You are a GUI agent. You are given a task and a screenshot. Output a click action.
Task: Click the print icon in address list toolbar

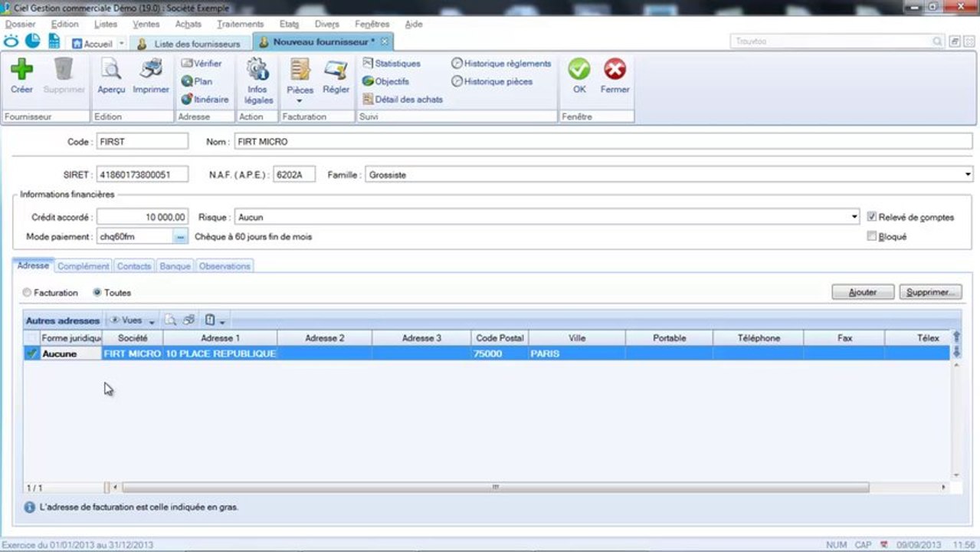[189, 320]
